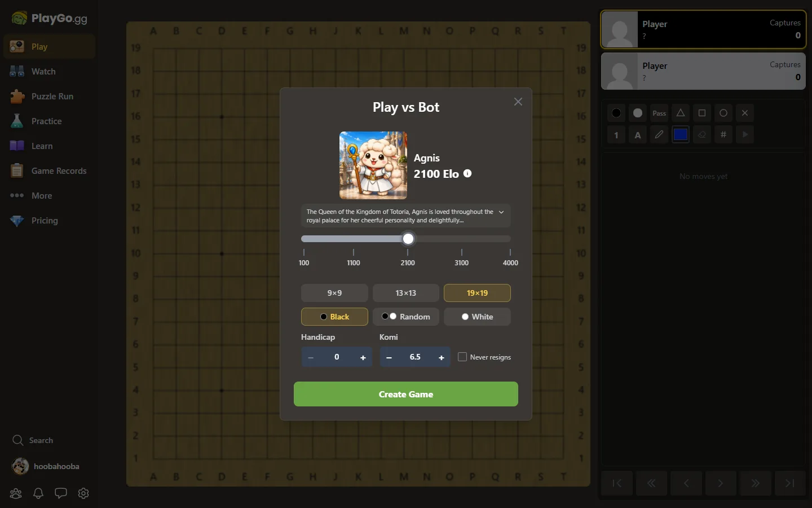Select the letter label tool 'A'
This screenshot has height=508, width=812.
[x=638, y=135]
